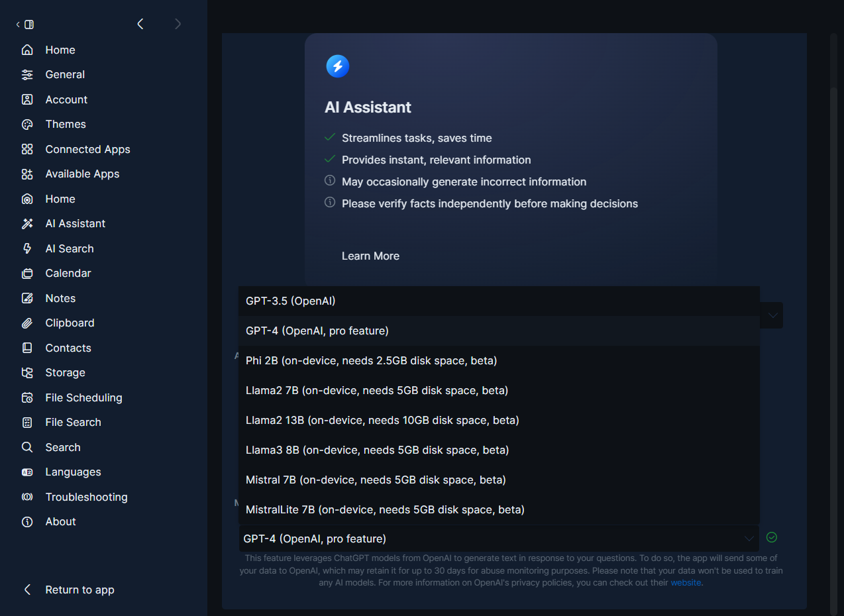Click the File Scheduling icon
This screenshot has width=844, height=616.
coord(26,397)
